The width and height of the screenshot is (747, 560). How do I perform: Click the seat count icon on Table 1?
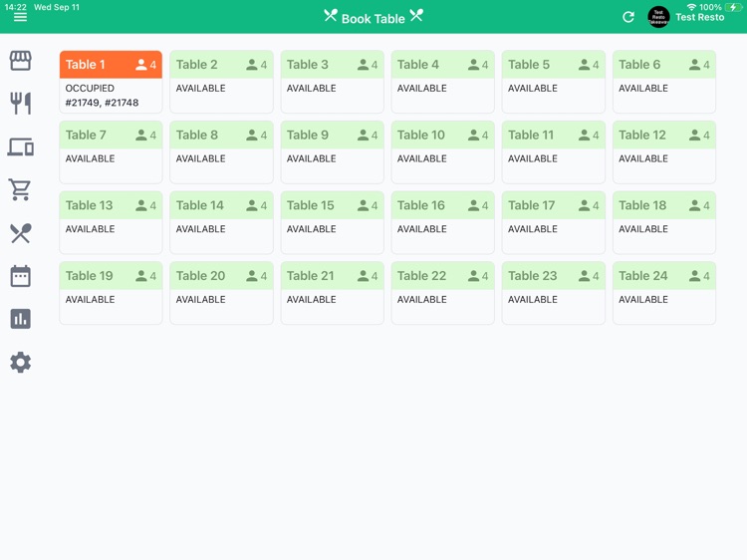pyautogui.click(x=141, y=65)
